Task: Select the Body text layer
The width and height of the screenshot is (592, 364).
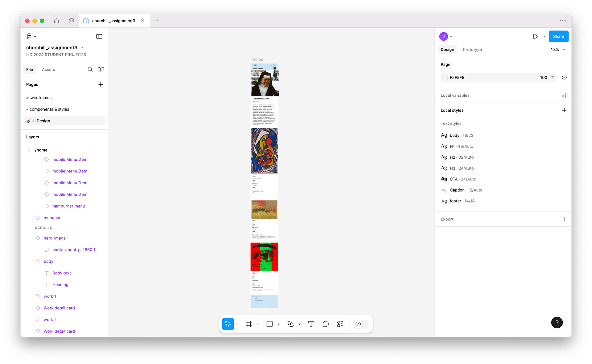Action: point(62,273)
